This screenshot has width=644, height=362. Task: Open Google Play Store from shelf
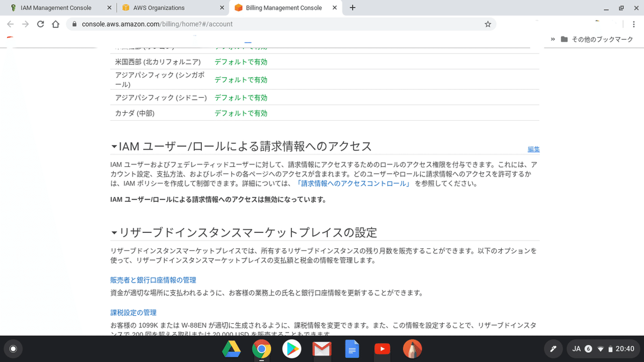point(291,349)
